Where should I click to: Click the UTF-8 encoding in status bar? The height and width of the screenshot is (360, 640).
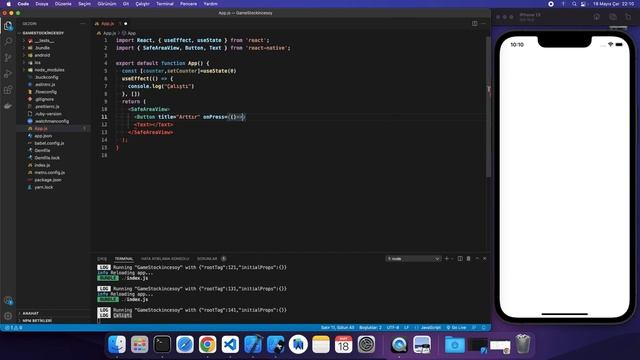(393, 328)
